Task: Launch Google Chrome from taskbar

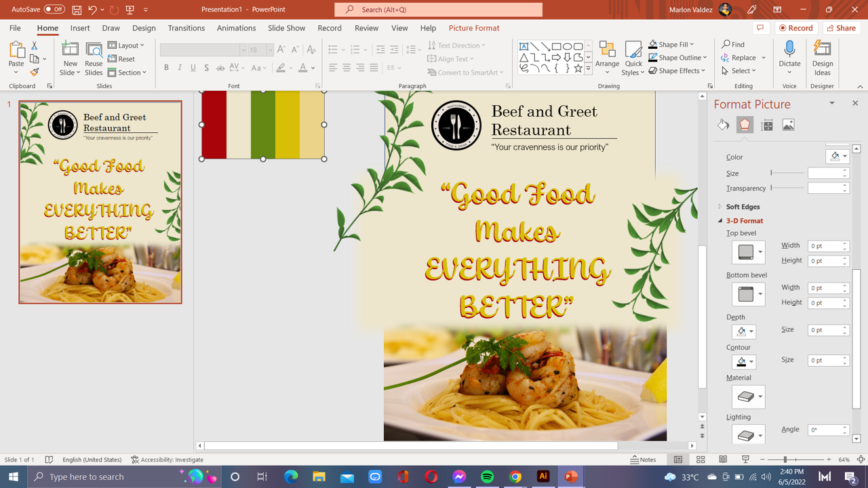Action: pos(515,476)
